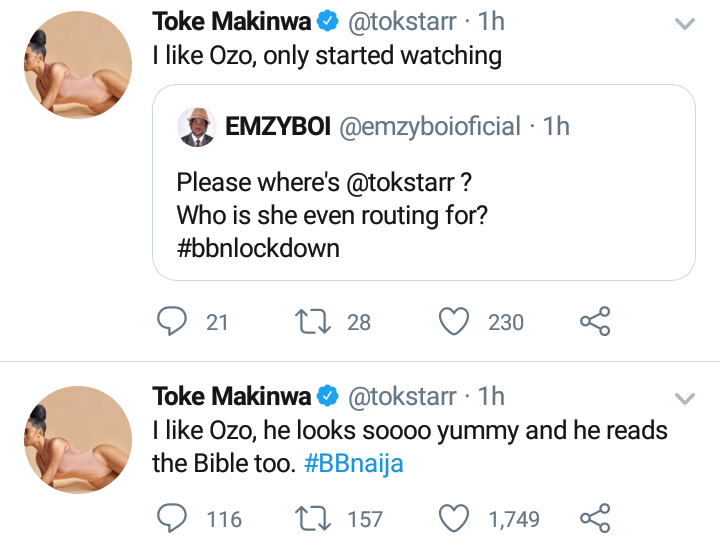Like the tweet with 1,749 likes
Image resolution: width=720 pixels, height=551 pixels.
pos(455,518)
